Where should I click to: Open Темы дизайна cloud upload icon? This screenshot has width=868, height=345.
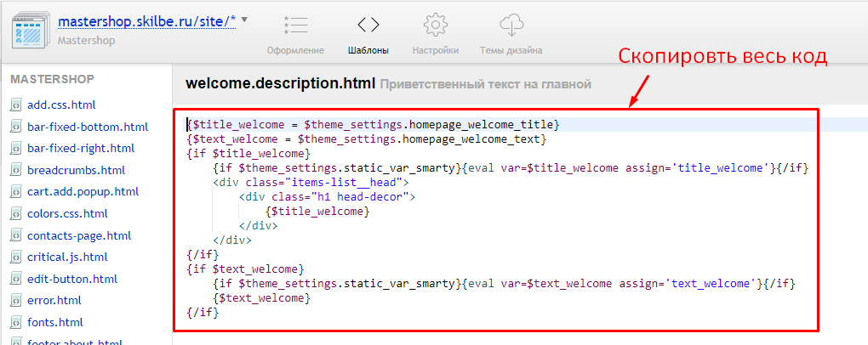tap(511, 25)
